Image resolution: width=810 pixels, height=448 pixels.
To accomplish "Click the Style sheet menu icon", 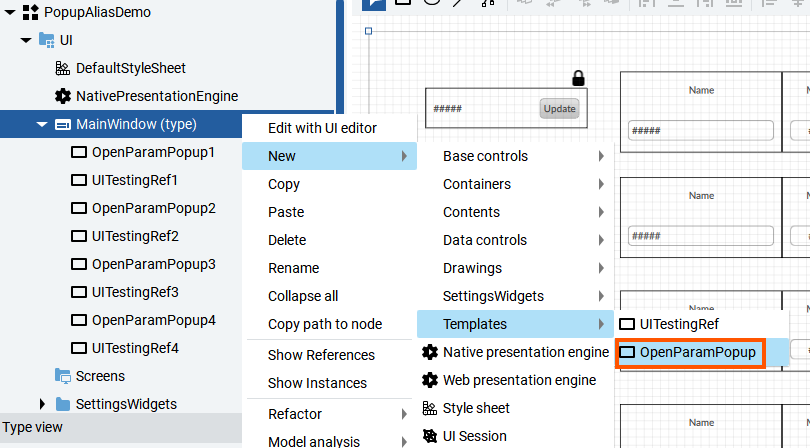I will click(430, 408).
